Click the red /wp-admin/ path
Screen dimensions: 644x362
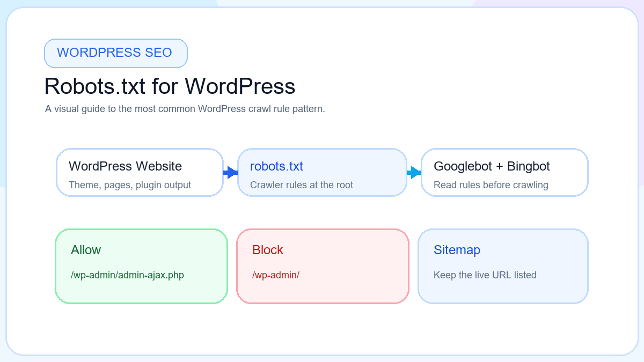[276, 275]
